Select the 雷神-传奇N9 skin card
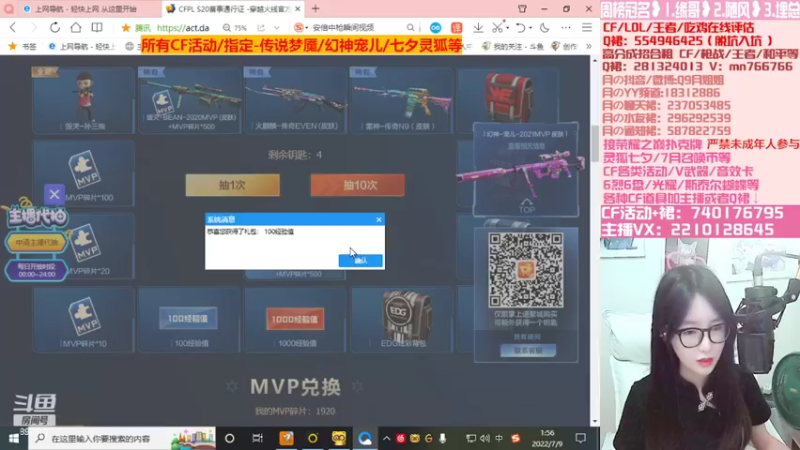The width and height of the screenshot is (800, 450). (x=402, y=100)
